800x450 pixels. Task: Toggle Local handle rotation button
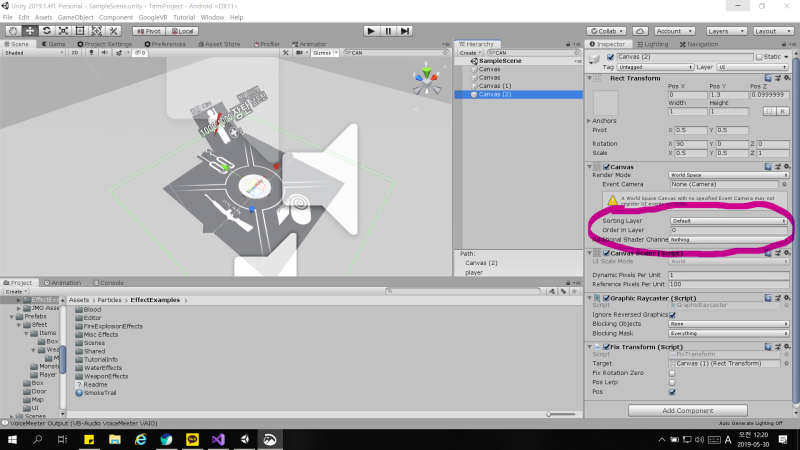(183, 31)
